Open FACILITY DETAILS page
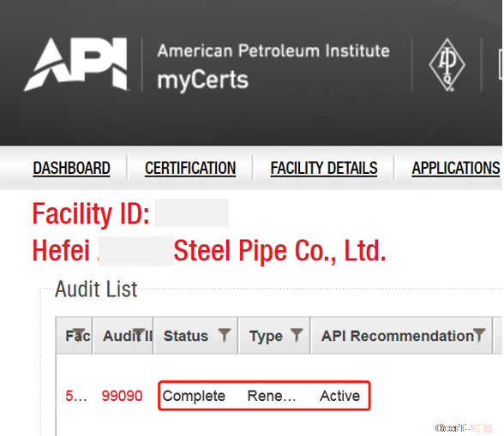 [x=324, y=168]
